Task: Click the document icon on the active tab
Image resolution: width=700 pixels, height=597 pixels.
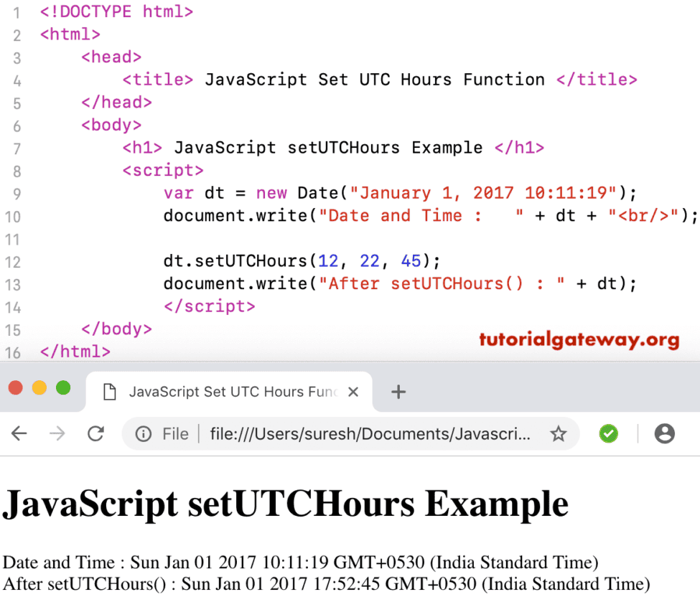Action: pyautogui.click(x=109, y=391)
